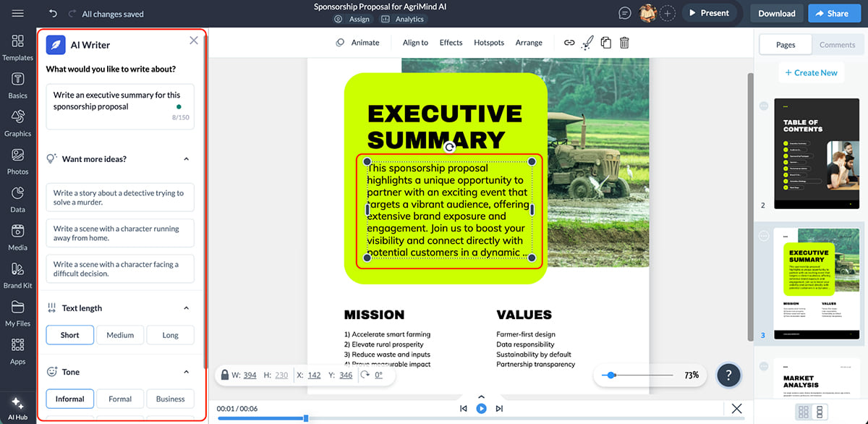
Task: Create a new page with Create New
Action: 811,72
